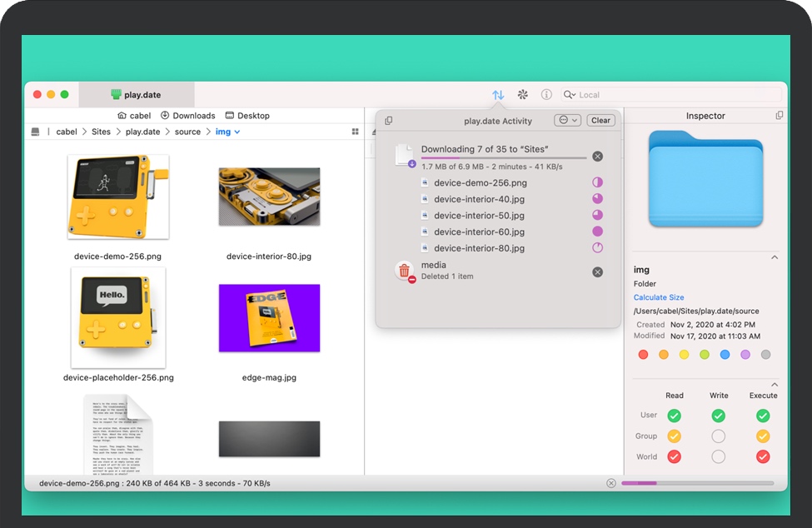Screen dimensions: 812x528
Task: Toggle World Execute permission
Action: tap(763, 456)
